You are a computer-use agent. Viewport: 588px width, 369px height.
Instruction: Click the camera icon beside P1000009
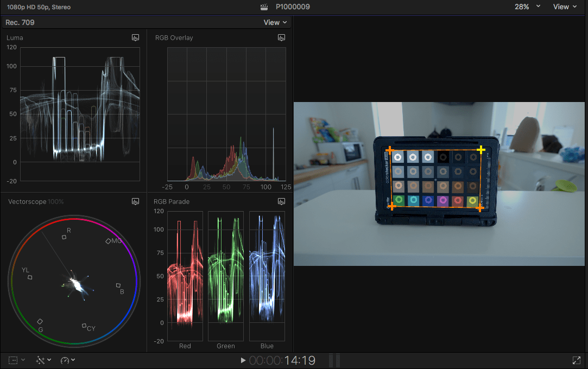pyautogui.click(x=264, y=7)
